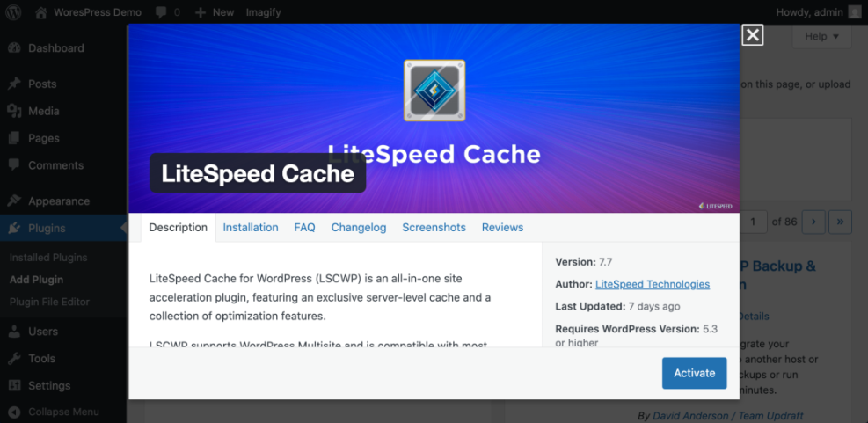This screenshot has height=423, width=868.
Task: Click Collapse Menu label
Action: [63, 412]
